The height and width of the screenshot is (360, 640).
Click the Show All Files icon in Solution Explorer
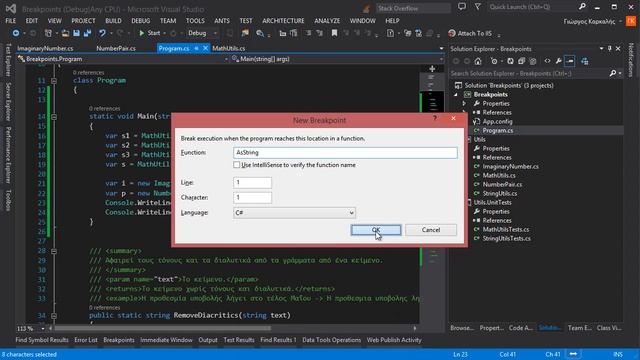click(533, 61)
